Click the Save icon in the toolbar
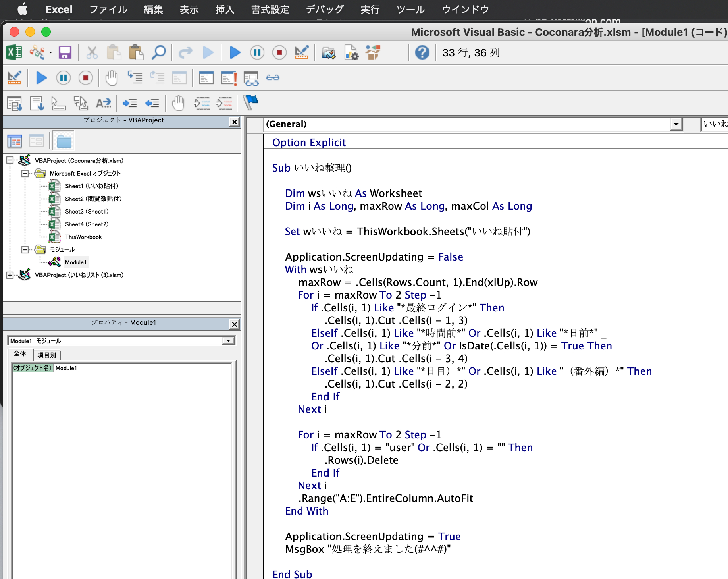The width and height of the screenshot is (728, 579). click(65, 52)
